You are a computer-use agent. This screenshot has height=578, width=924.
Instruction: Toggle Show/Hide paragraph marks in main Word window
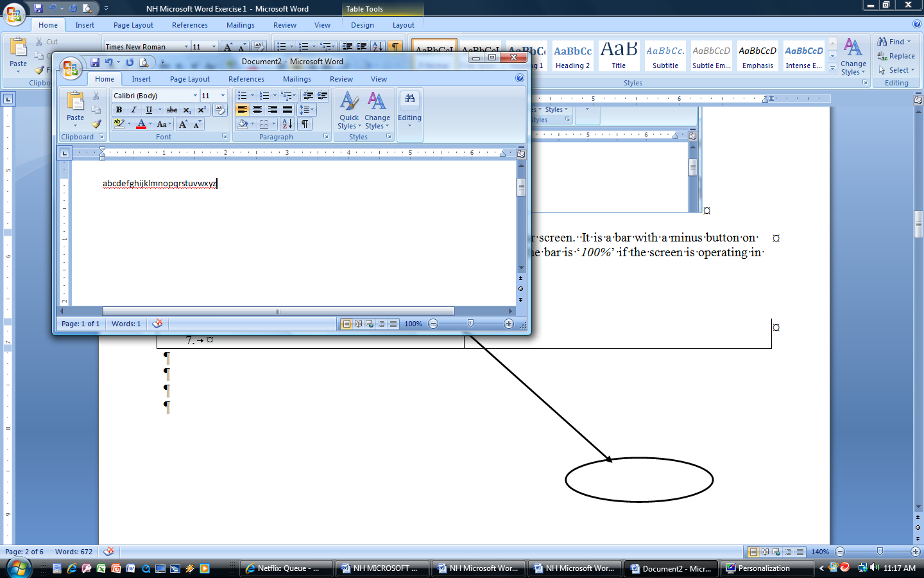point(396,46)
